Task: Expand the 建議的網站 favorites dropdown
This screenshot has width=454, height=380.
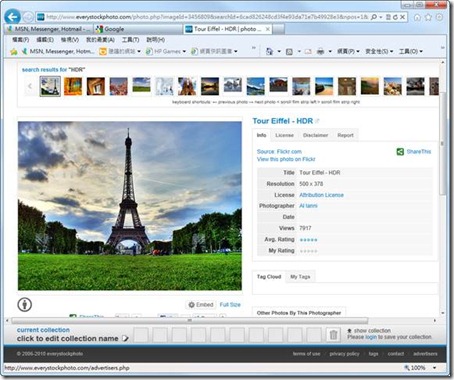Action: [x=139, y=51]
